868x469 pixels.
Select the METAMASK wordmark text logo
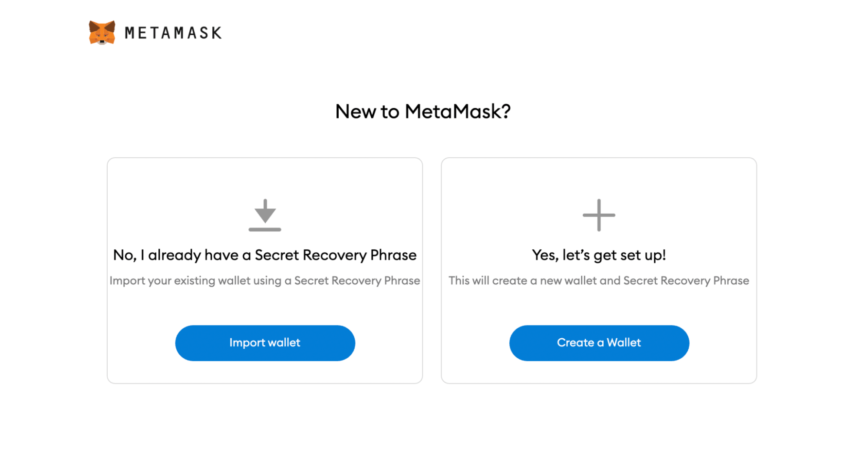(173, 32)
